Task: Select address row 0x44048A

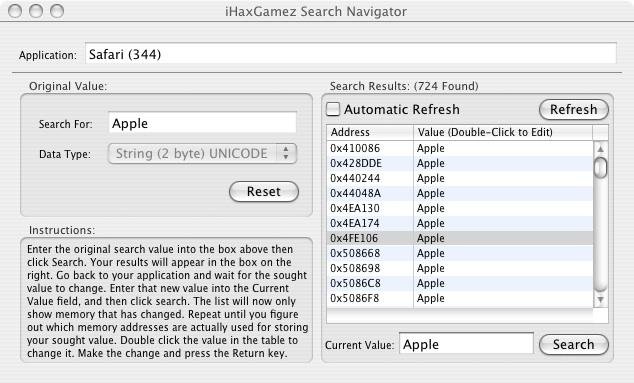Action: coord(460,193)
